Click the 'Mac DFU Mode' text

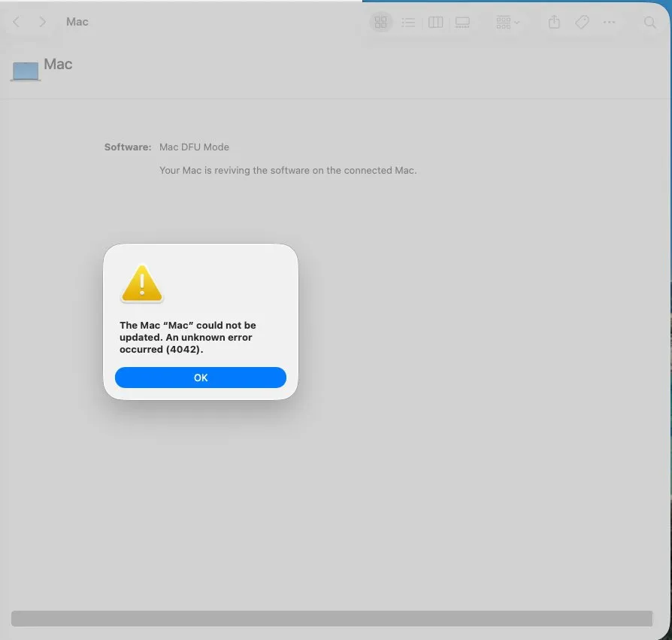click(194, 147)
